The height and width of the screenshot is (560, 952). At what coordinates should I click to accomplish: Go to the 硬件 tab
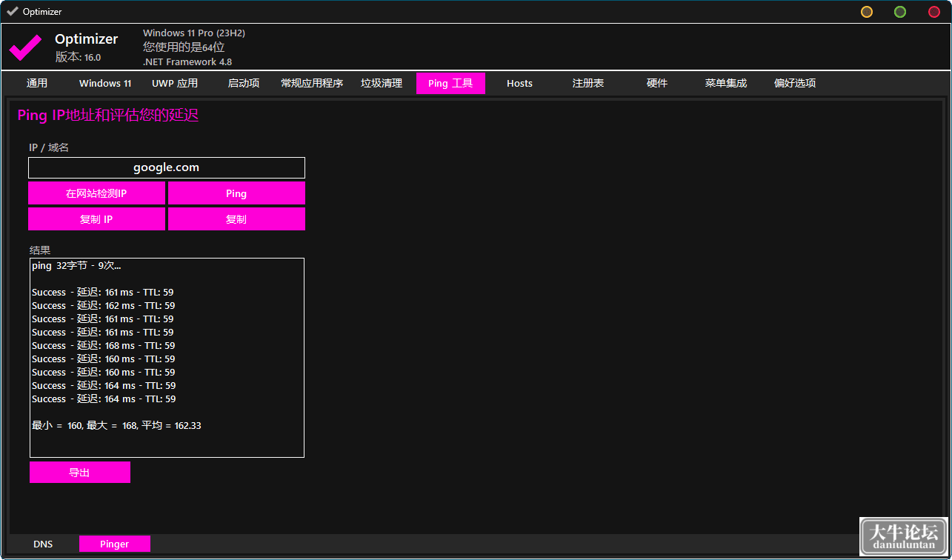(x=657, y=83)
